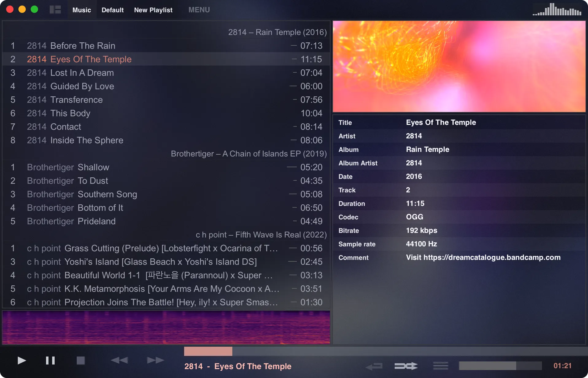This screenshot has height=378, width=588.
Task: Adjust the volume slider
Action: [500, 366]
